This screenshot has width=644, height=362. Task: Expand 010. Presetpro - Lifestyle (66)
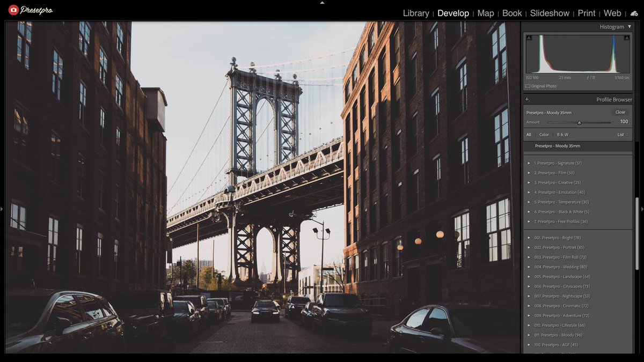[x=529, y=325]
